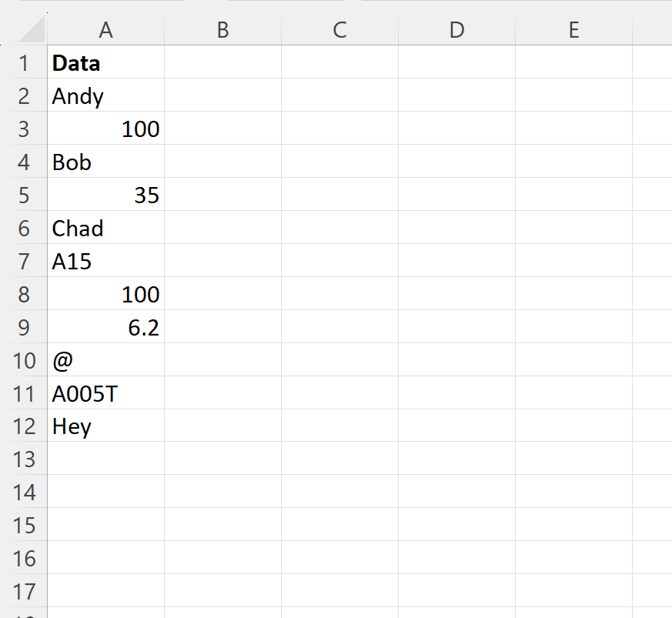The image size is (672, 618).
Task: Select the column B header
Action: 222,29
